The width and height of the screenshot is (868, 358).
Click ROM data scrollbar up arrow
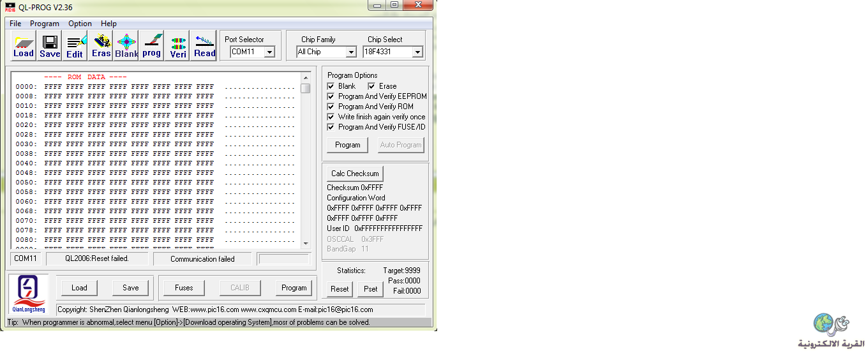coord(306,78)
